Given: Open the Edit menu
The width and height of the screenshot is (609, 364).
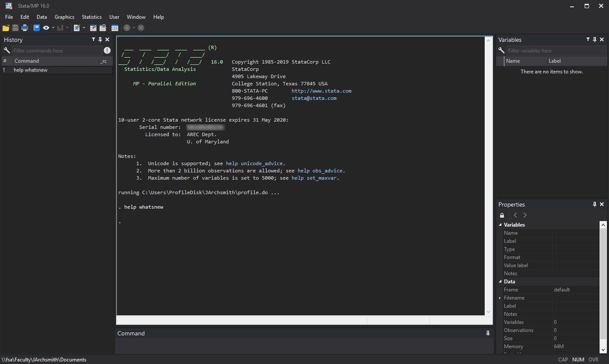Looking at the screenshot, I should click(24, 17).
